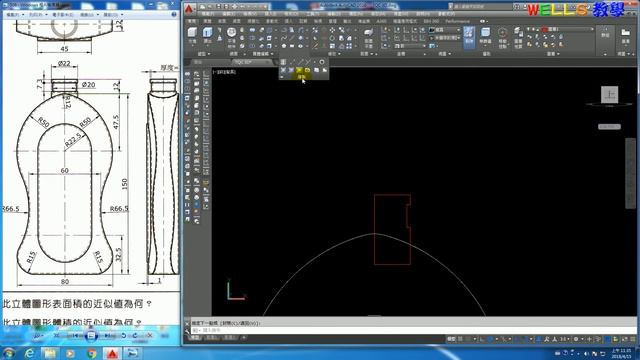Toggle the grid display in status bar

(460, 339)
